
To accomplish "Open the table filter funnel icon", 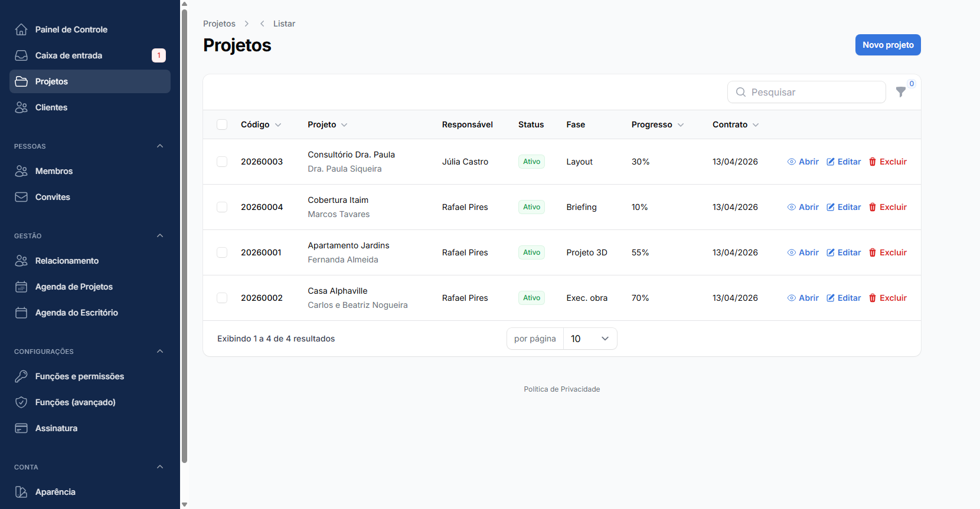I will [x=901, y=92].
